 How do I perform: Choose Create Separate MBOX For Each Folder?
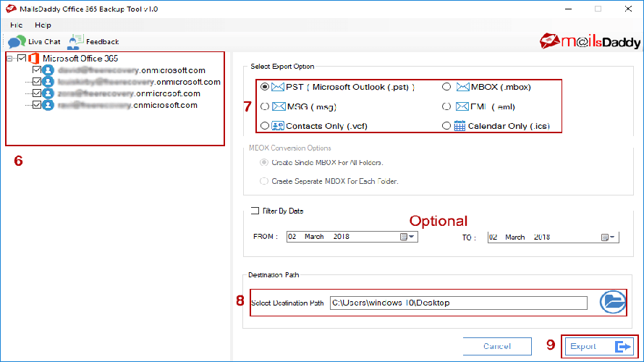pyautogui.click(x=264, y=181)
